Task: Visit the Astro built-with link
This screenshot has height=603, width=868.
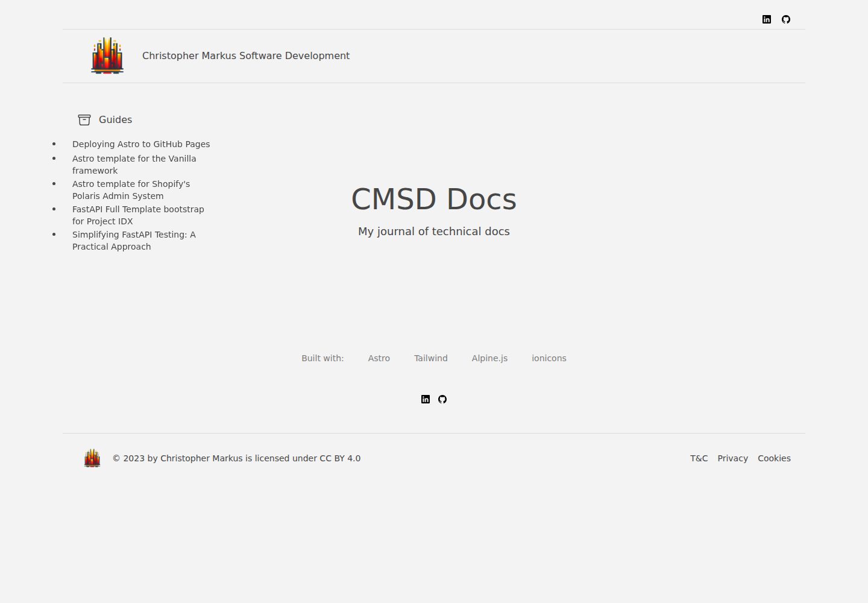Action: [379, 358]
